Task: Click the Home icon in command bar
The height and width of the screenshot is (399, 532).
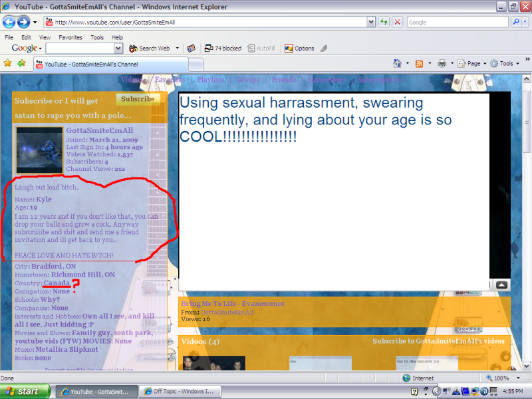Action: [397, 63]
